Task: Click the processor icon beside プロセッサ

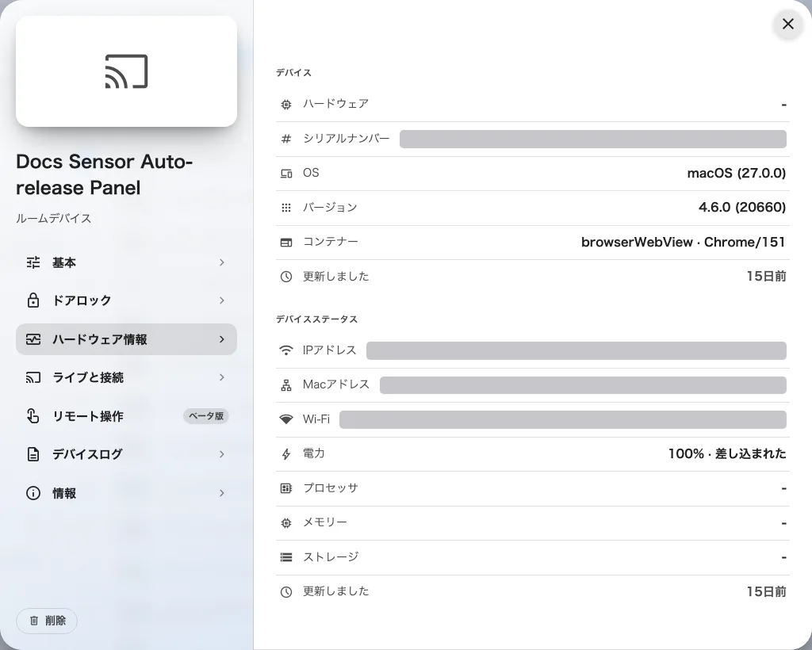Action: click(285, 488)
